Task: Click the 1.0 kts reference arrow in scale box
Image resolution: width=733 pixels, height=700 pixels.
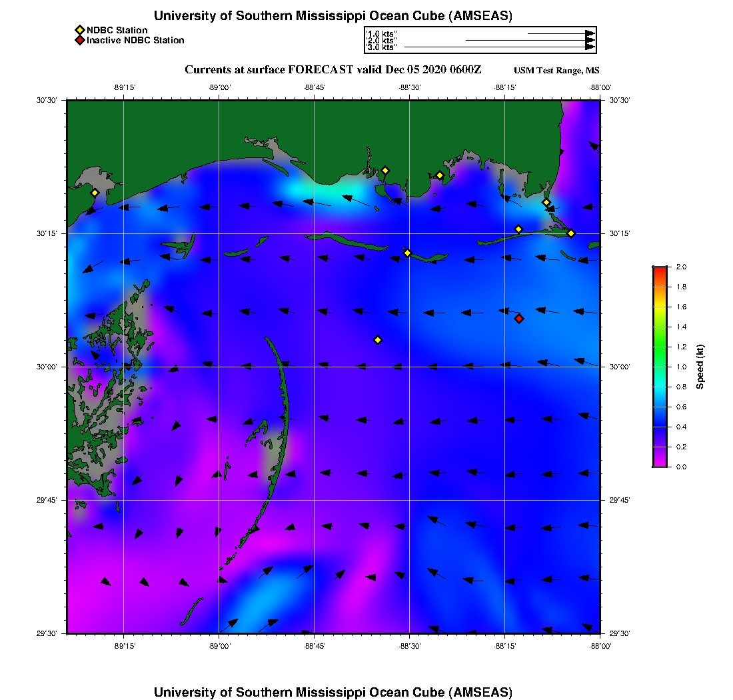Action: coord(560,33)
